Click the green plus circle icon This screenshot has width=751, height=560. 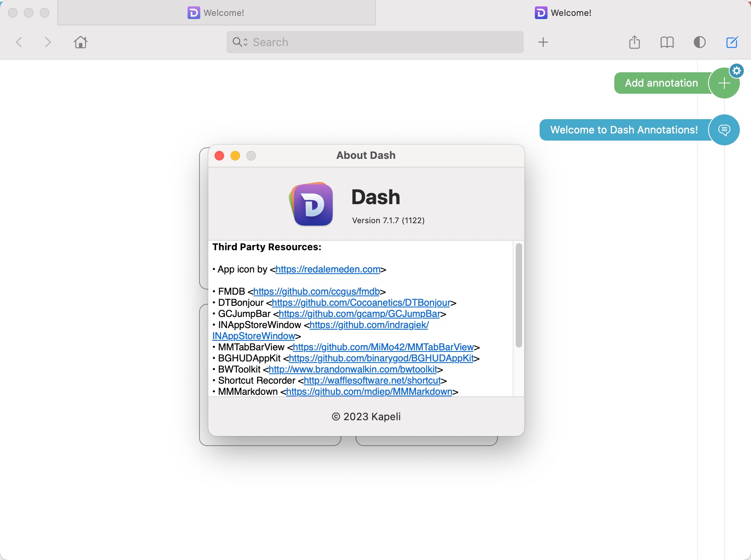tap(724, 83)
